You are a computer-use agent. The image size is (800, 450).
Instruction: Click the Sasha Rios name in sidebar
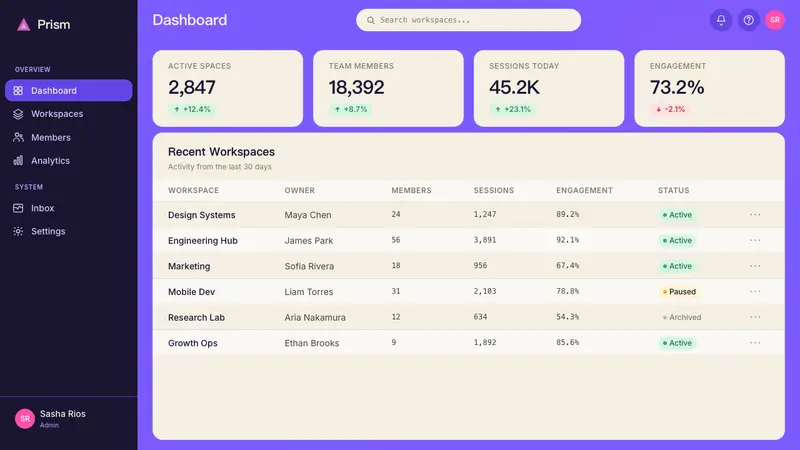pos(63,414)
